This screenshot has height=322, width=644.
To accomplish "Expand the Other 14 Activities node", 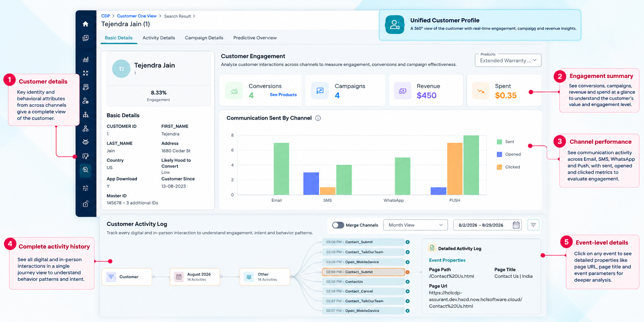I will [x=265, y=277].
